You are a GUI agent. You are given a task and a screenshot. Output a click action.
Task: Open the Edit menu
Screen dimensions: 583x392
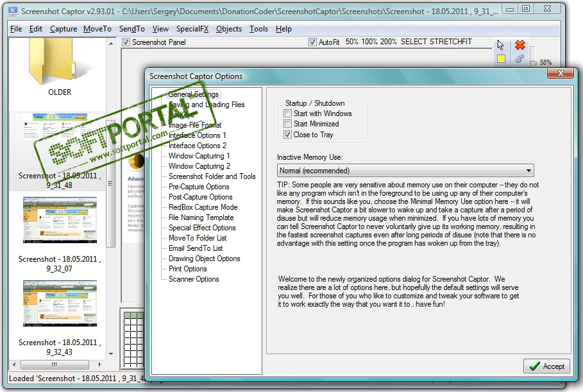[x=36, y=29]
